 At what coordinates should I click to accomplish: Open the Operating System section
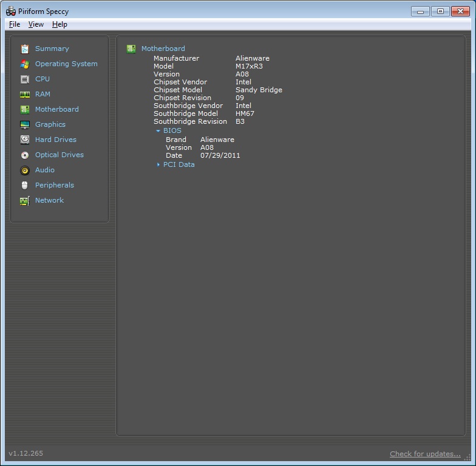[66, 64]
